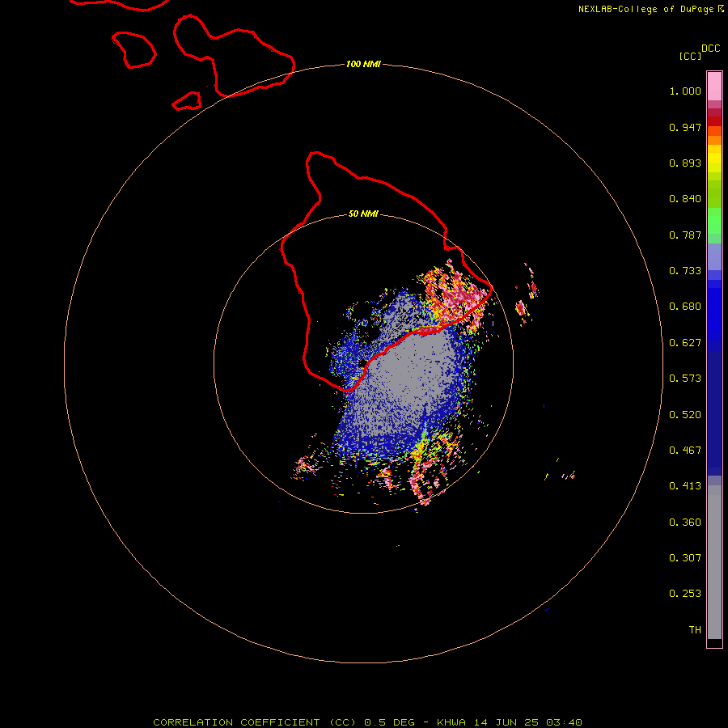Viewport: 728px width, 728px height.
Task: Click CORRELATION COEFFICIENT in the bottom caption
Action: pyautogui.click(x=236, y=722)
